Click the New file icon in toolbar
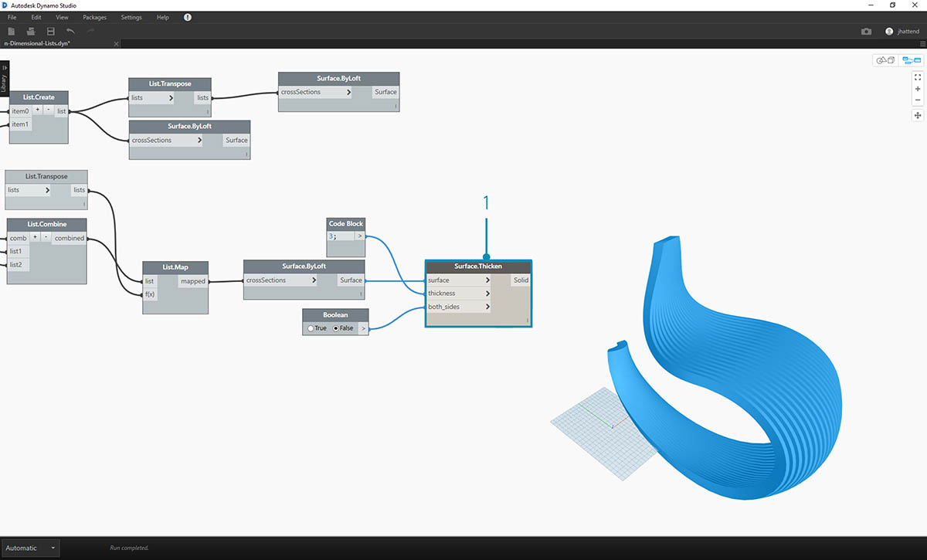 [x=12, y=31]
